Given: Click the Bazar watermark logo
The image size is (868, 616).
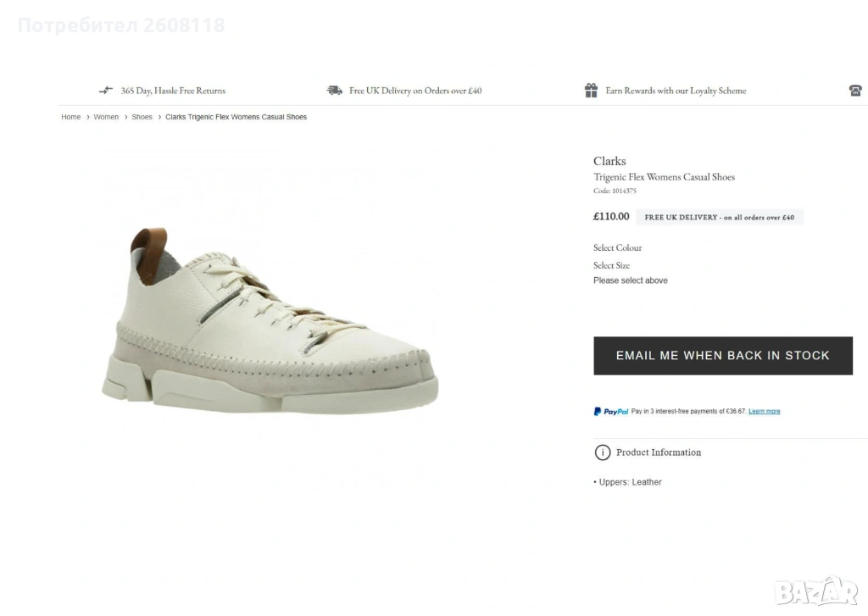Looking at the screenshot, I should (815, 591).
